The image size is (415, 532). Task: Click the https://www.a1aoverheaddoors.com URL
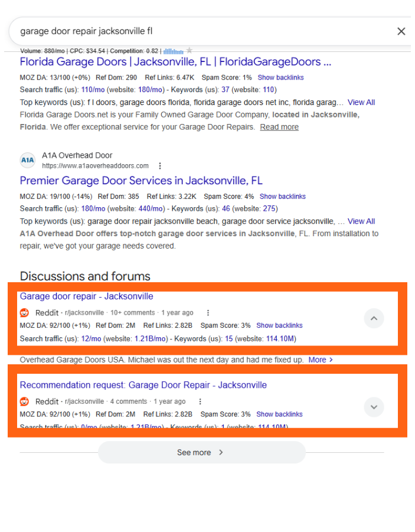point(96,166)
